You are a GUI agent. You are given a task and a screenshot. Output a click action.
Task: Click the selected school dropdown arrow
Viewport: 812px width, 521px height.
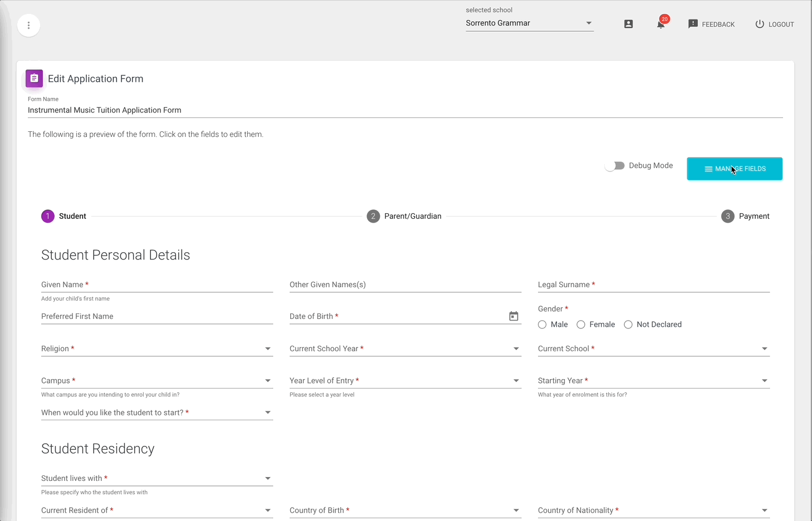(x=588, y=23)
